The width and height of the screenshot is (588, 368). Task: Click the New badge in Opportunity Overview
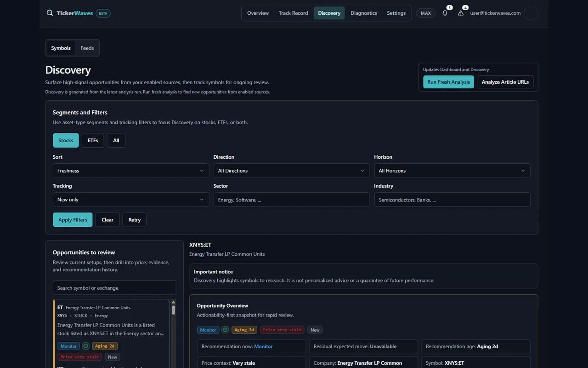click(315, 330)
